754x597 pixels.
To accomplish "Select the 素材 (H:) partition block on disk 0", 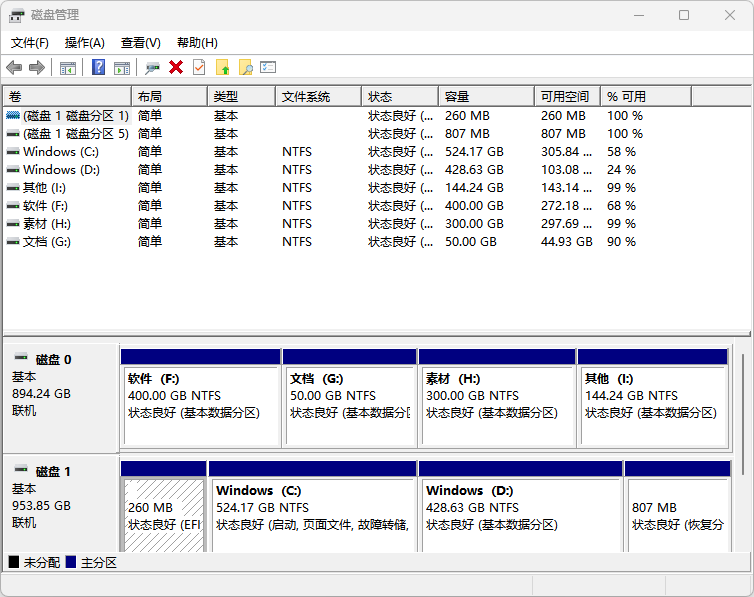I will point(497,399).
